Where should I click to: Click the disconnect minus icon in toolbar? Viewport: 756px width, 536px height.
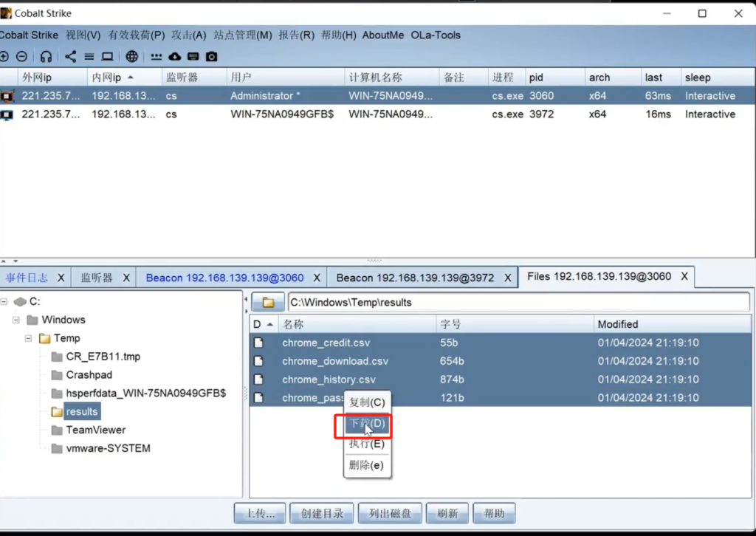click(x=21, y=57)
